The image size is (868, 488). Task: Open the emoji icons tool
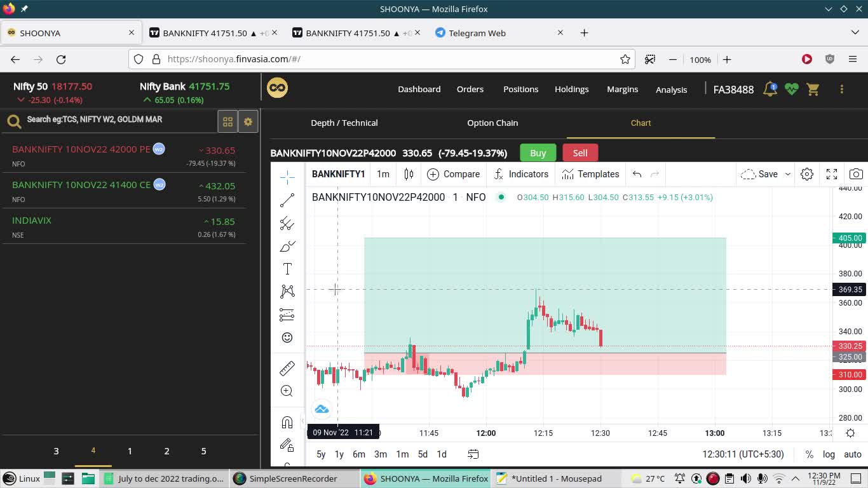(x=287, y=337)
